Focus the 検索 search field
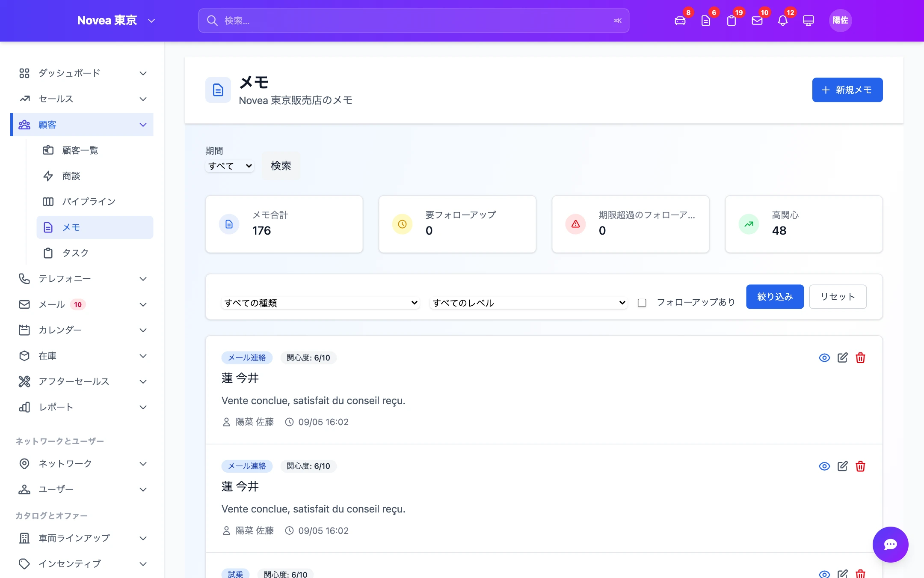The image size is (924, 578). 414,21
